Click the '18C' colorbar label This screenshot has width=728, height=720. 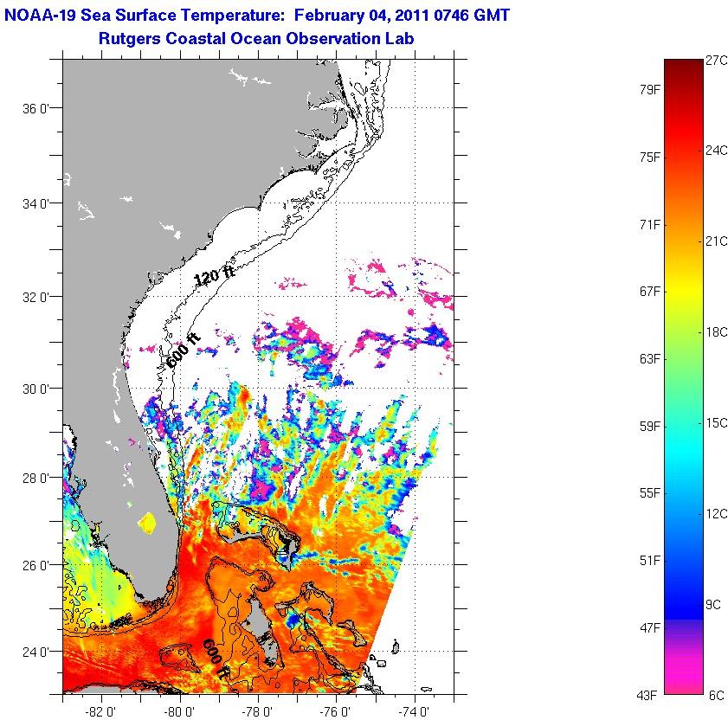[716, 332]
